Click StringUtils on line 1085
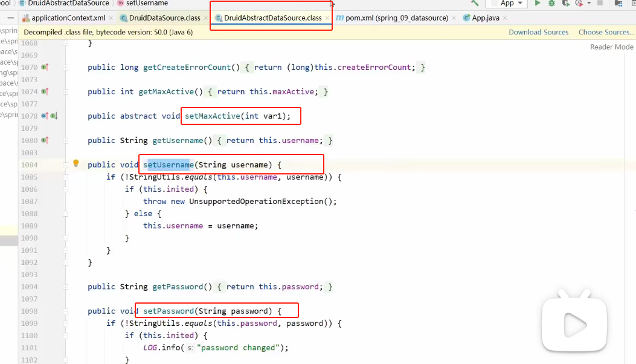 (155, 177)
